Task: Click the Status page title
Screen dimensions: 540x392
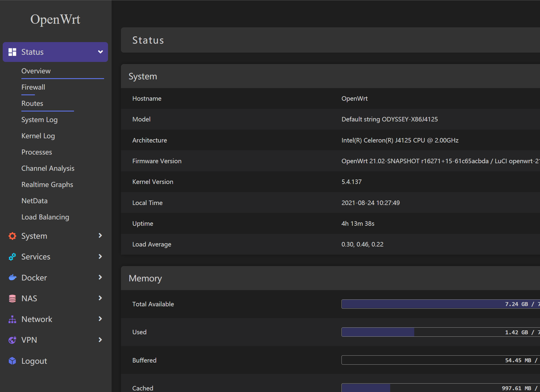Action: pos(148,40)
